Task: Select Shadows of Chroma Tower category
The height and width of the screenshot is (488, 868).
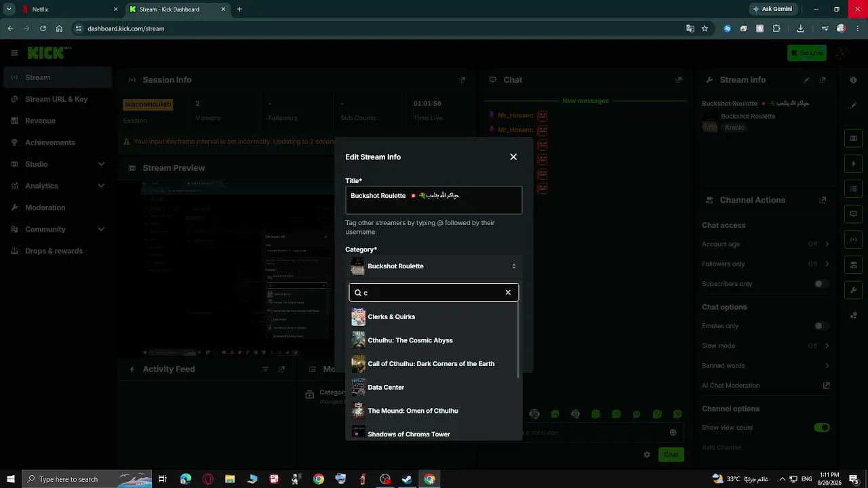Action: coord(433,434)
